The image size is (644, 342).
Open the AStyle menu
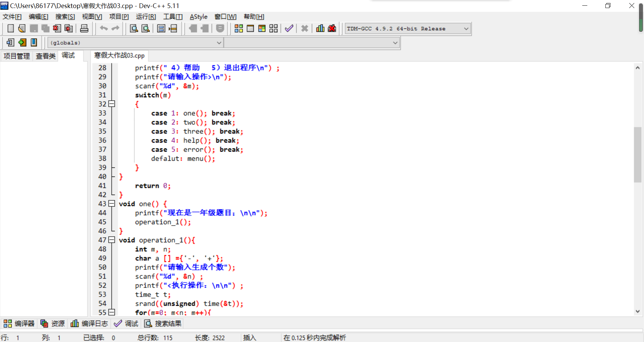(199, 17)
